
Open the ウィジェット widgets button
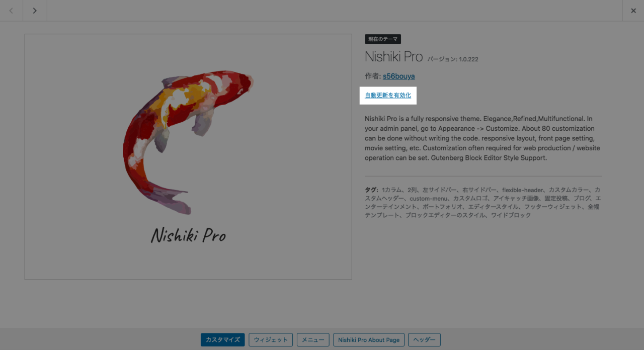pyautogui.click(x=271, y=339)
